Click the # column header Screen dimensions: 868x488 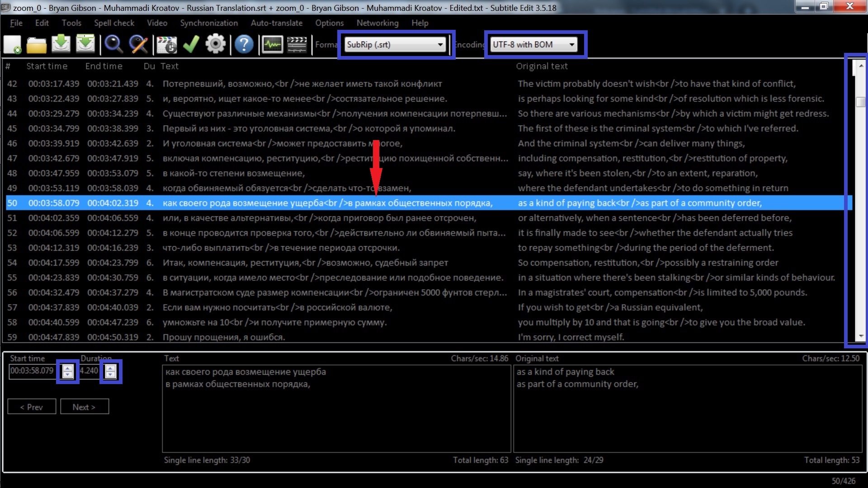point(8,66)
